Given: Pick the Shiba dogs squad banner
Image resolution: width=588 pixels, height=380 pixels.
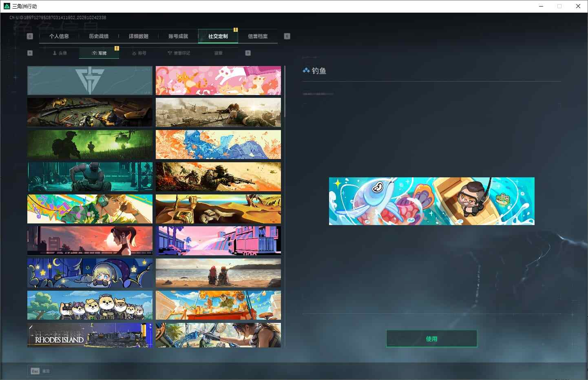Looking at the screenshot, I should coord(90,305).
